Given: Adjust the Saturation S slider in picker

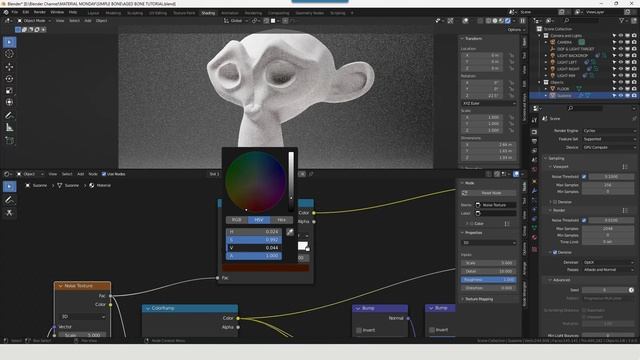Looking at the screenshot, I should (254, 240).
